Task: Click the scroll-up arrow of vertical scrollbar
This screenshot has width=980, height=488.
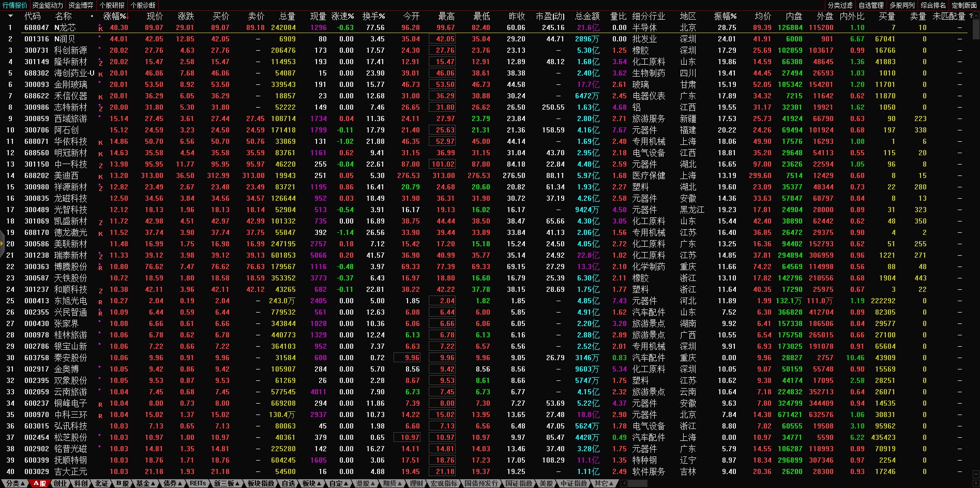Action: click(976, 16)
